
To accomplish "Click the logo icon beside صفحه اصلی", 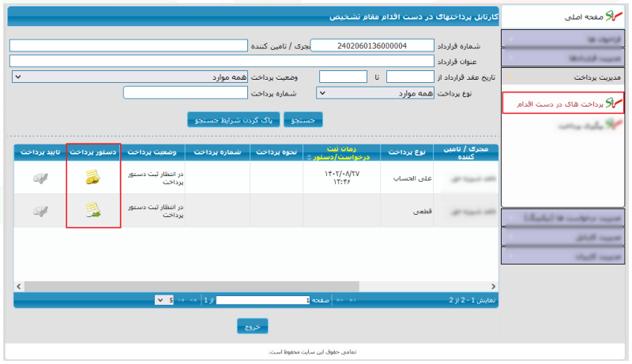I will point(614,16).
